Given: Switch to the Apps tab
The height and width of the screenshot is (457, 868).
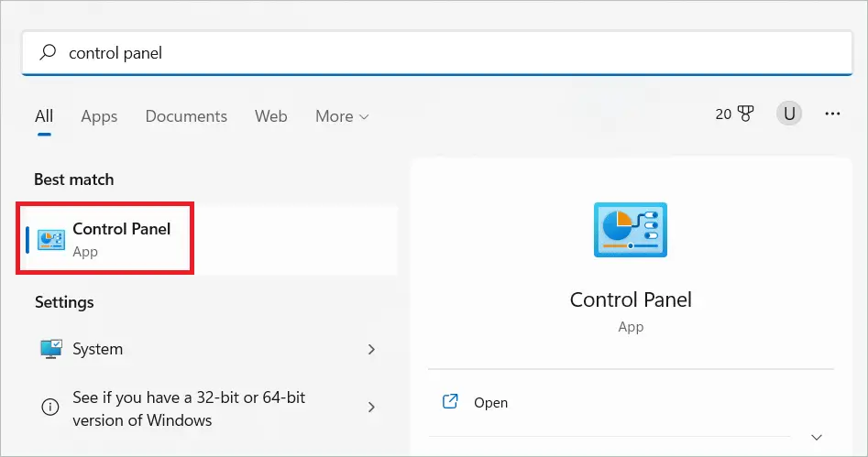Looking at the screenshot, I should [99, 116].
